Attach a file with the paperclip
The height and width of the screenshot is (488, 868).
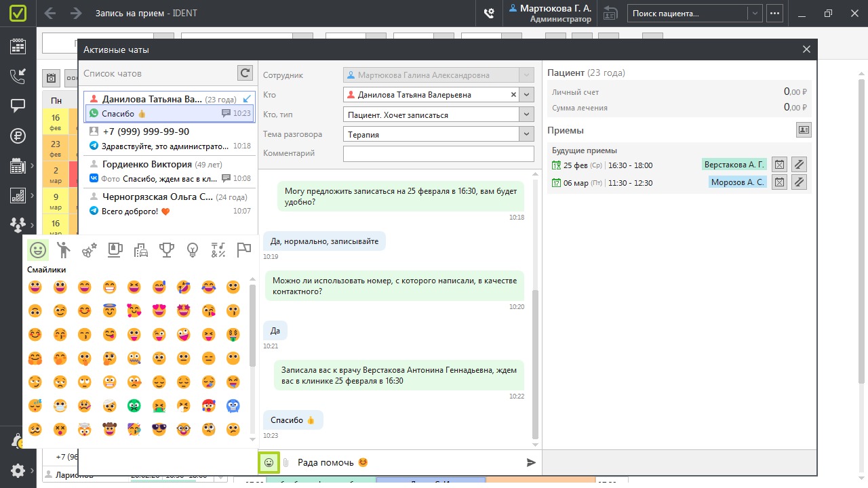click(x=286, y=462)
